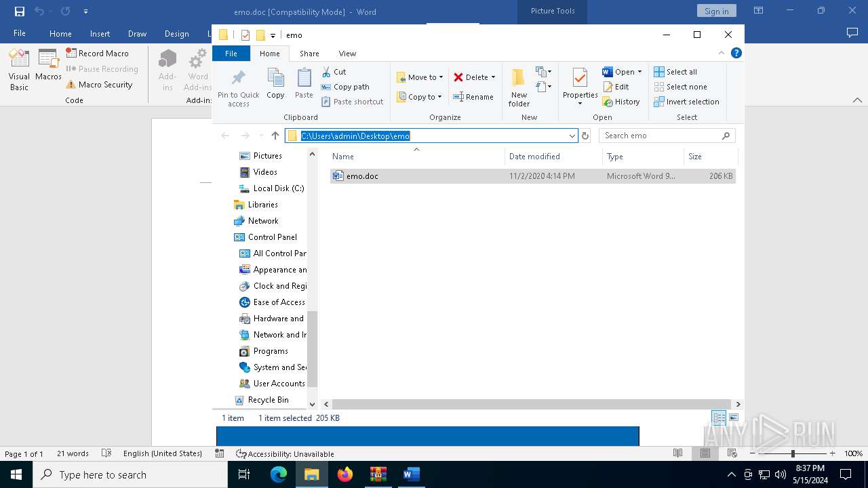Click Select all in Explorer ribbon

pos(675,72)
